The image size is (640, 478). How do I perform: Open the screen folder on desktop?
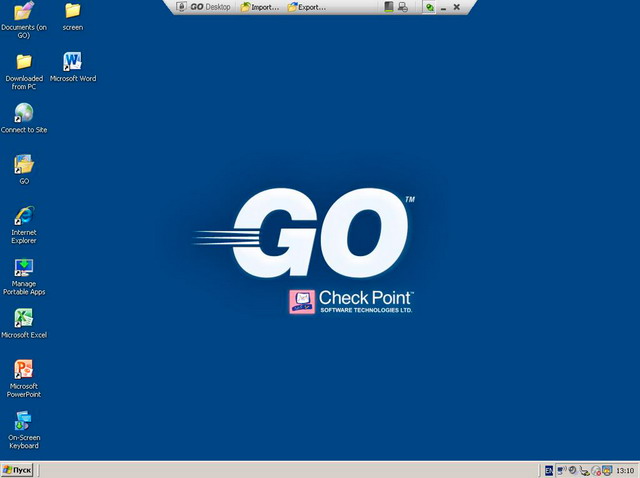(x=73, y=11)
